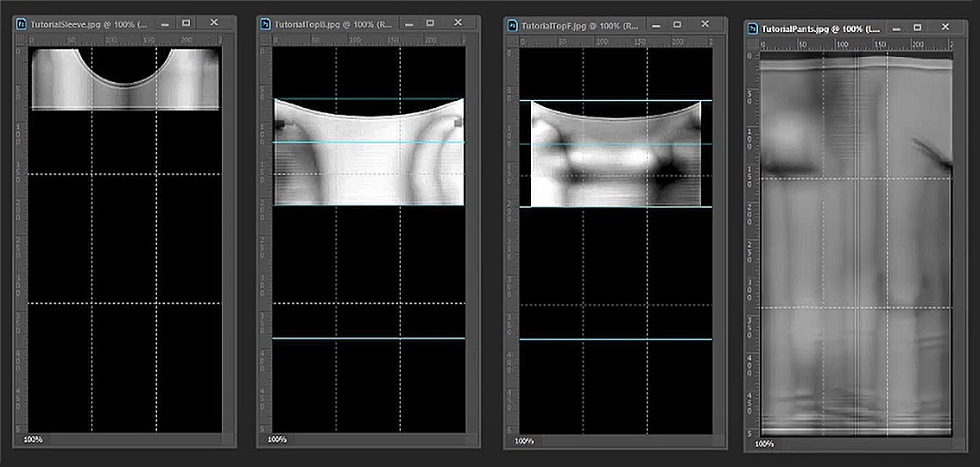The height and width of the screenshot is (467, 980).
Task: Click the pants texture in TutorialPants canvas
Action: pyautogui.click(x=856, y=243)
